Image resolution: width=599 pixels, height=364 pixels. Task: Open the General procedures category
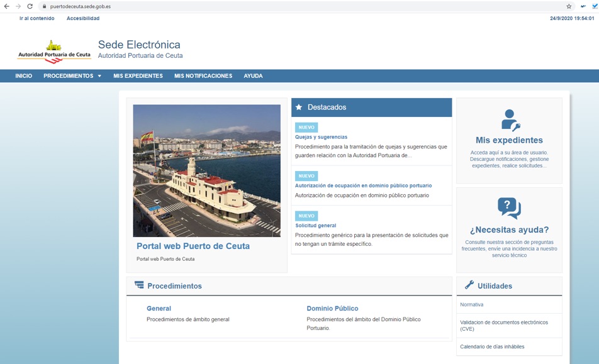(x=159, y=308)
